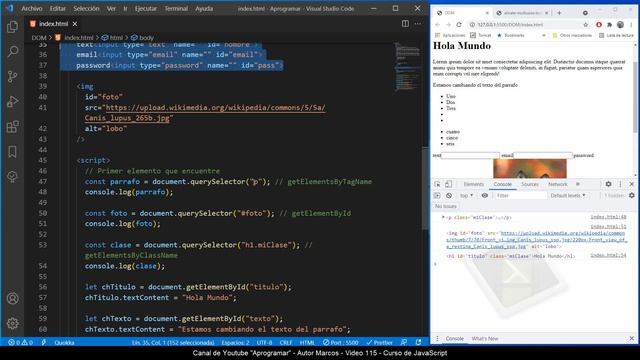Open the Selección menu
The width and height of the screenshot is (640, 360).
[x=86, y=8]
